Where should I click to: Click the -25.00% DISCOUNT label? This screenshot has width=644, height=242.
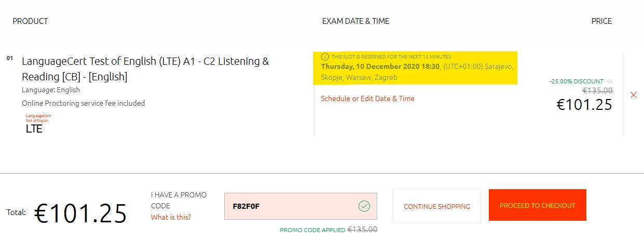click(576, 81)
